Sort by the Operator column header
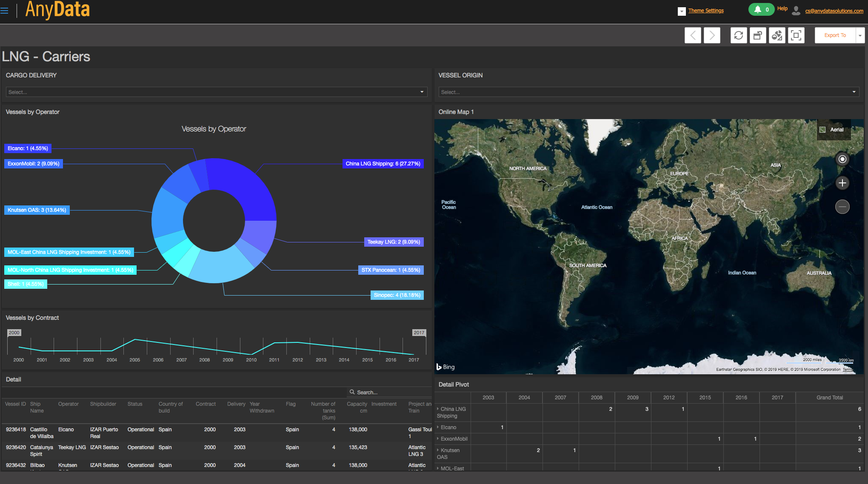868x484 pixels. point(69,404)
